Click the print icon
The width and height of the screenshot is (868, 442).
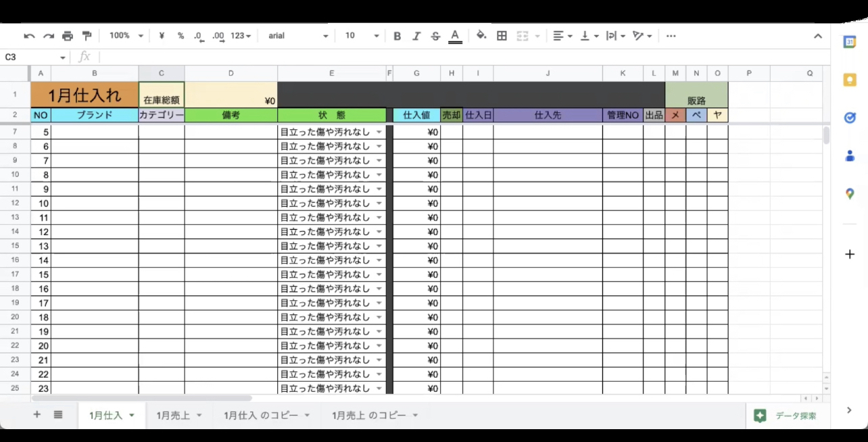(x=68, y=36)
